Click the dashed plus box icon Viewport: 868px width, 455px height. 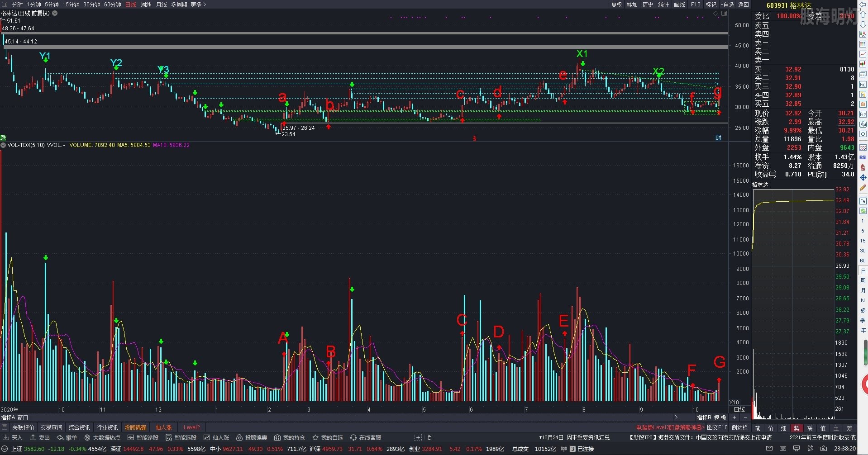(418, 437)
